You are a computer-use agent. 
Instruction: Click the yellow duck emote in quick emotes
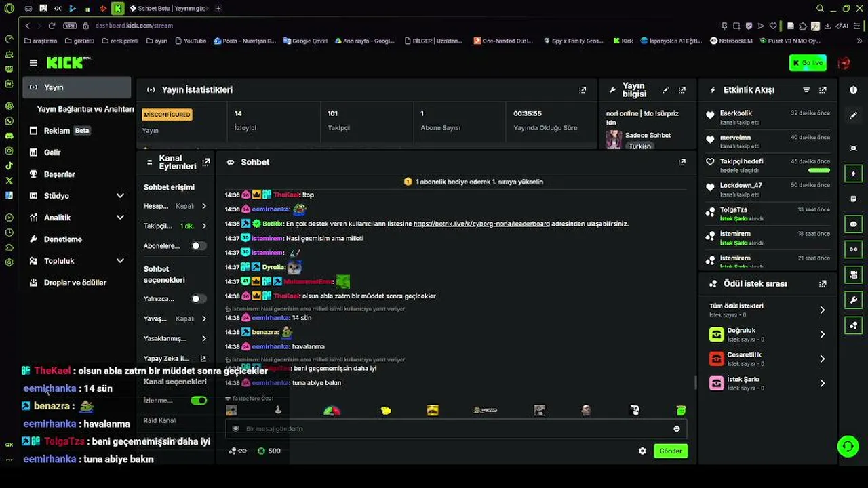385,410
